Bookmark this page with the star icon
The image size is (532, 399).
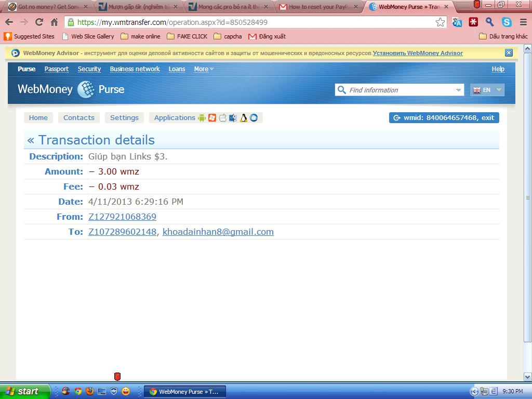point(440,22)
